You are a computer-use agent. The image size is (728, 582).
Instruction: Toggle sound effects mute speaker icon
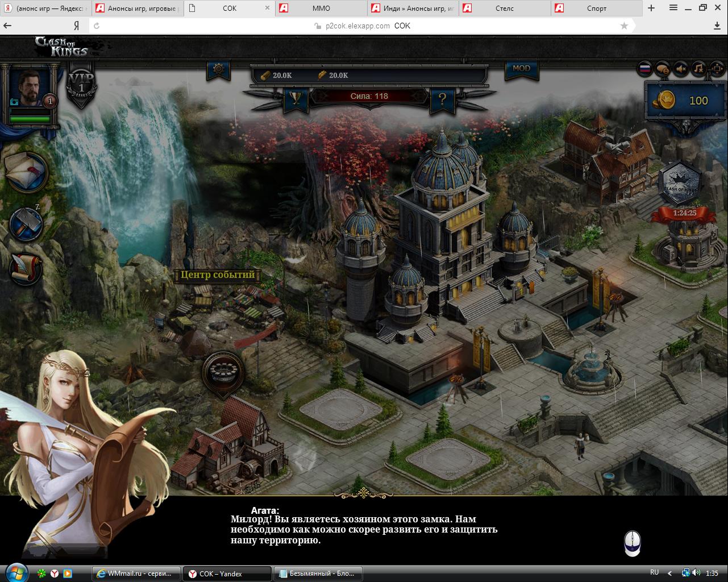pos(681,69)
